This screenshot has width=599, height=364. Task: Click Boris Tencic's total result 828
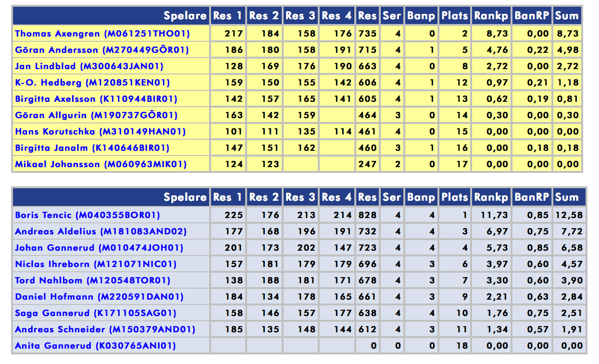[367, 215]
